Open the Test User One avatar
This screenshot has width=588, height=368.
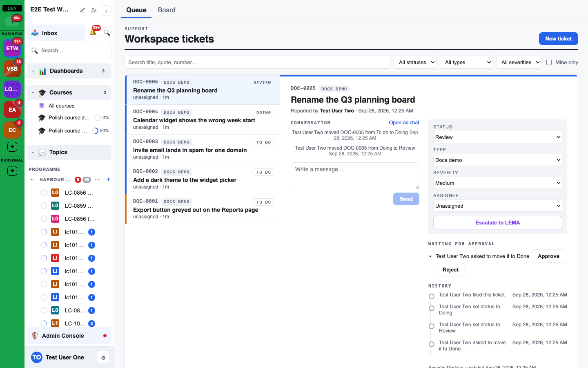click(x=37, y=357)
